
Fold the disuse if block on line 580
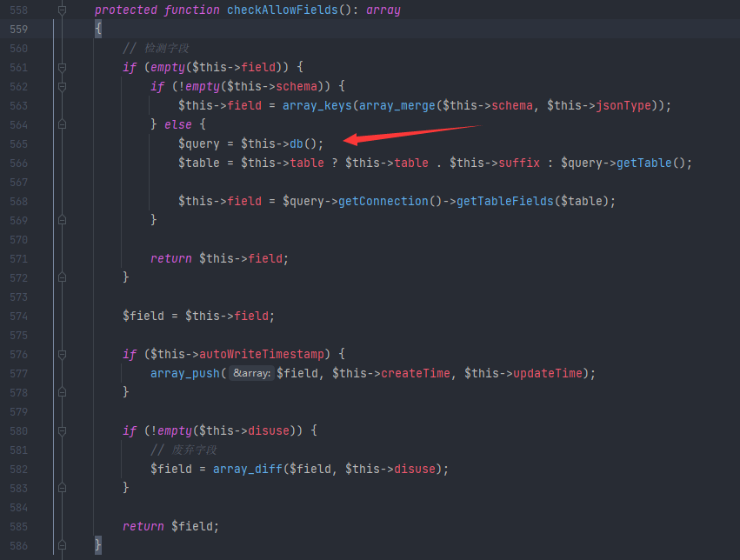pos(62,430)
